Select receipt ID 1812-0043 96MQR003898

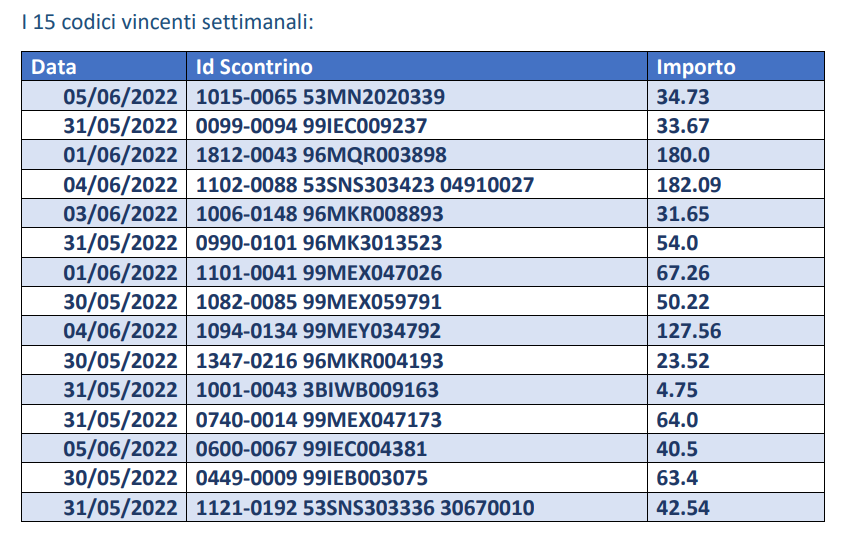point(321,155)
